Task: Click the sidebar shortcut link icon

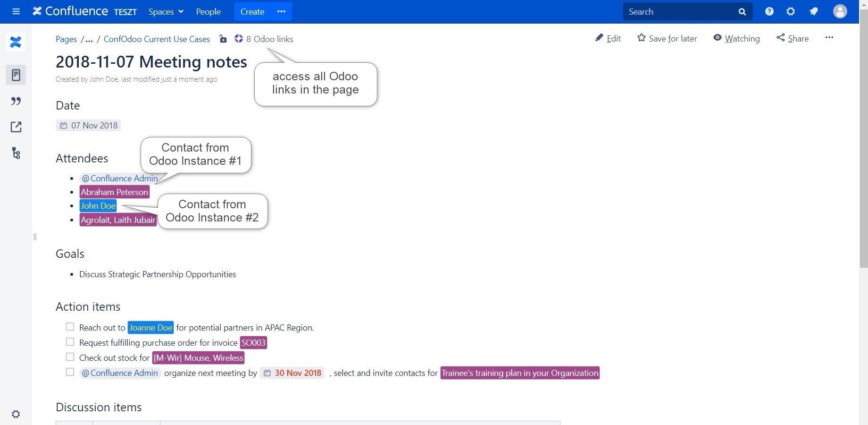Action: click(16, 127)
